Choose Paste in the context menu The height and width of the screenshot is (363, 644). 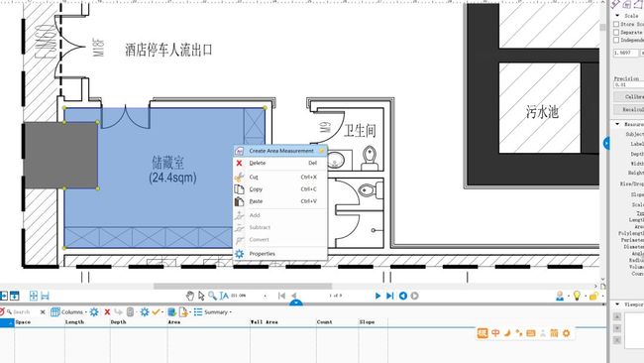coord(281,201)
